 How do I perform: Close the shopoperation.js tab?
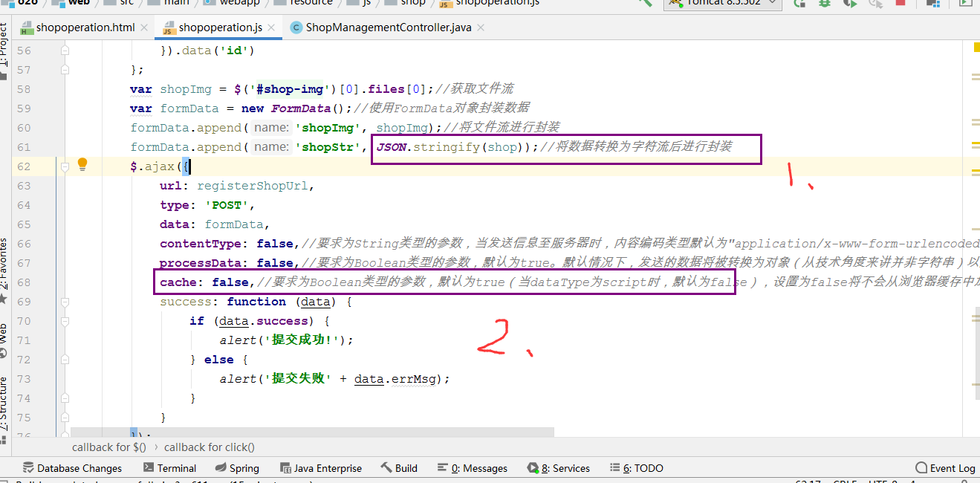(x=272, y=28)
